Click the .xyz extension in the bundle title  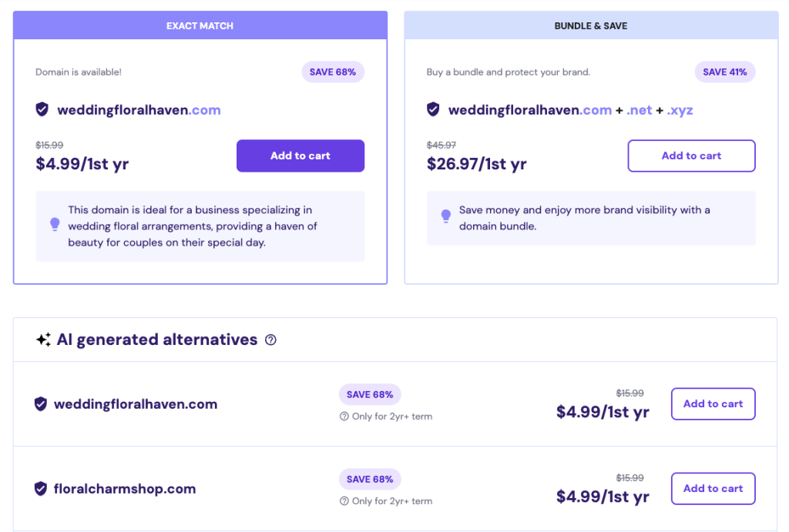coord(680,109)
